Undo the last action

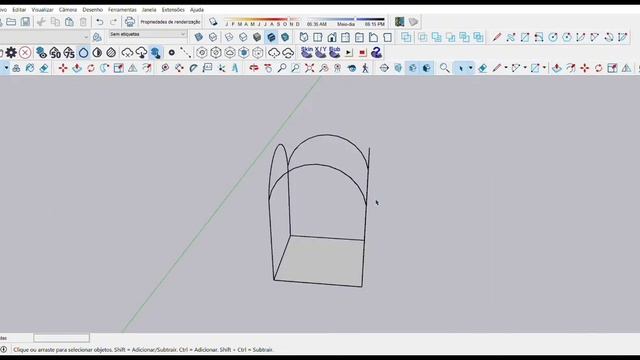[x=100, y=22]
